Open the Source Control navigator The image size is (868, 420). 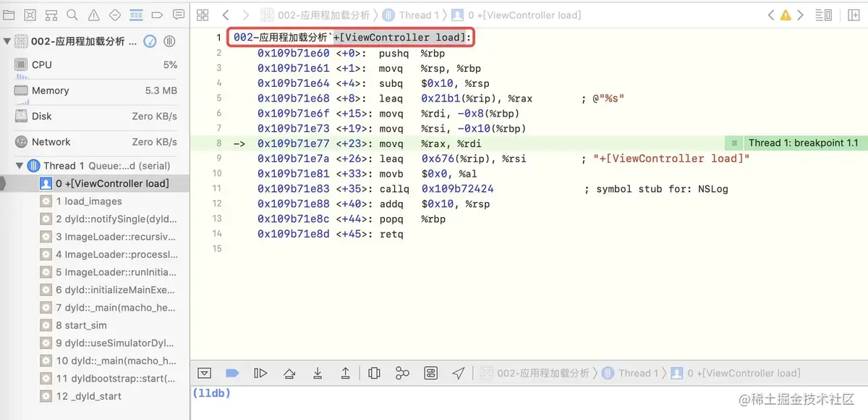30,14
